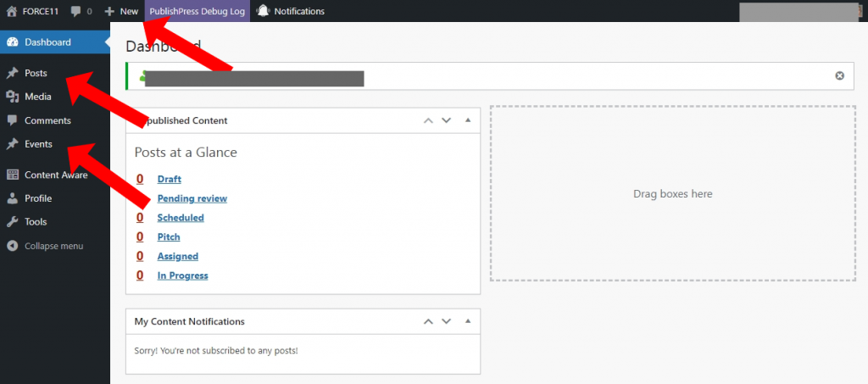The width and height of the screenshot is (868, 384).
Task: Open Comments from the sidebar icon
Action: click(12, 120)
